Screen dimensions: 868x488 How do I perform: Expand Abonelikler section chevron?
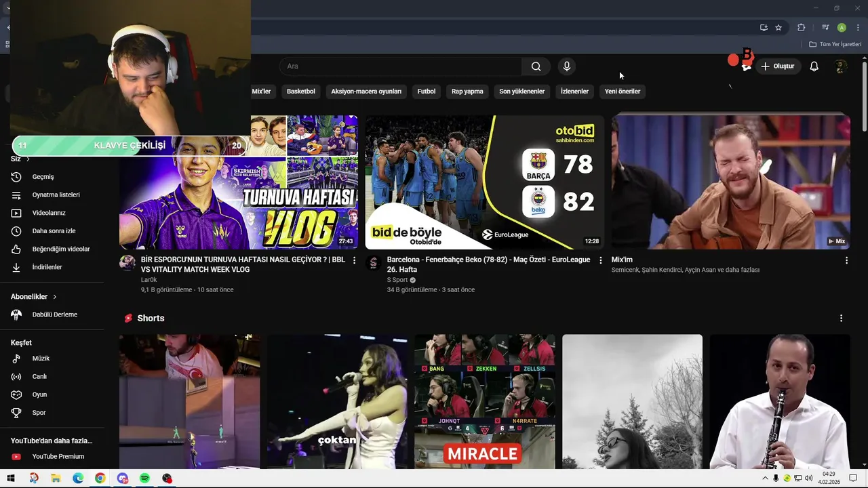coord(55,297)
